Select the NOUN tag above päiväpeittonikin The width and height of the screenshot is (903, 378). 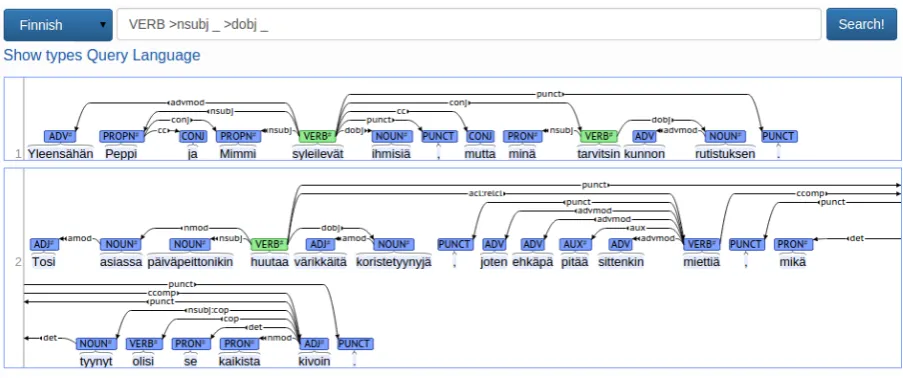point(189,244)
